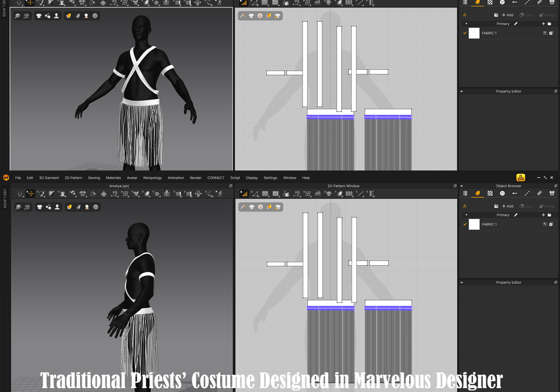Open the Avatar menu
The width and height of the screenshot is (560, 392).
click(132, 178)
